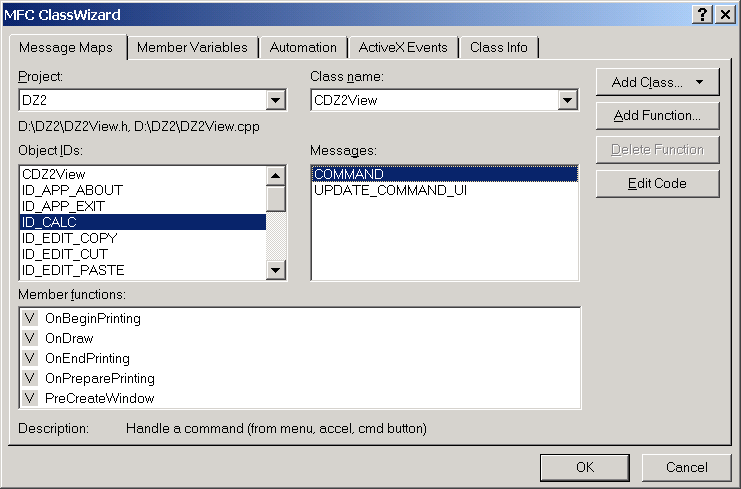Screen dimensions: 741x489
Task: Select ID_EDIT_PASTE in Object IDs
Action: [143, 270]
